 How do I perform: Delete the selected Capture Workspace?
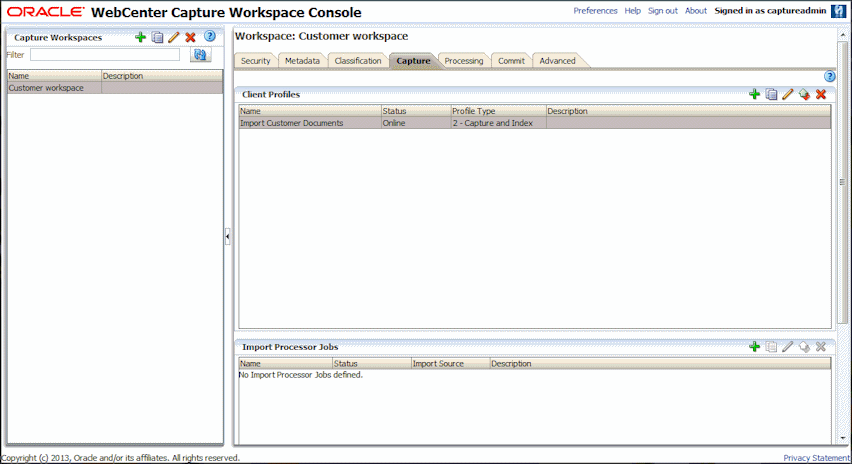coord(190,37)
